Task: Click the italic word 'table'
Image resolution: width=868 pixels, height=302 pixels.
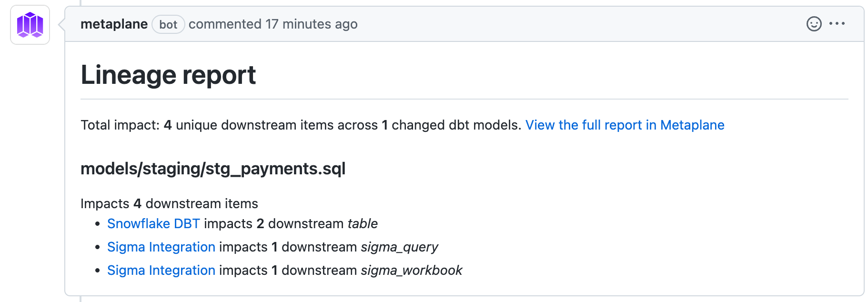Action: click(362, 223)
